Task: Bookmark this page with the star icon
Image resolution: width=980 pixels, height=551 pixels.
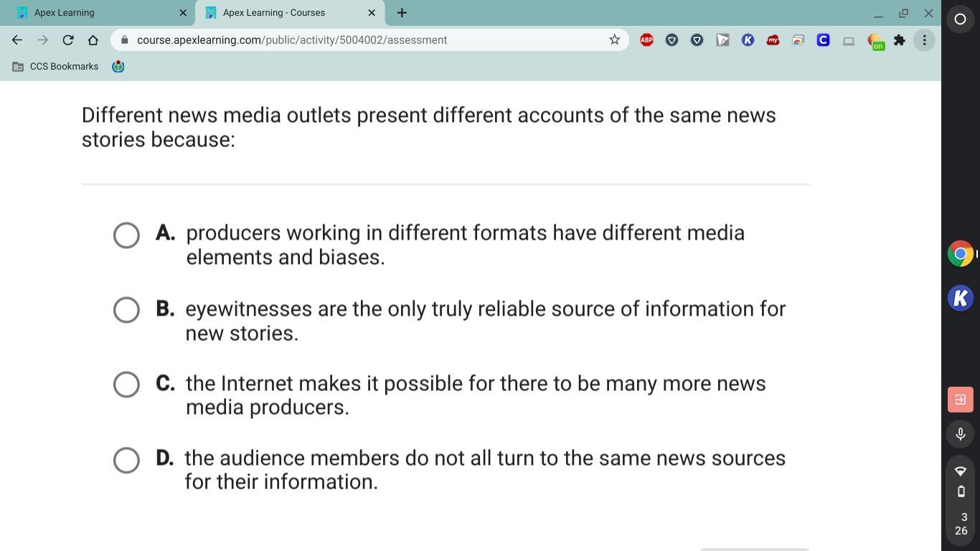Action: coord(614,40)
